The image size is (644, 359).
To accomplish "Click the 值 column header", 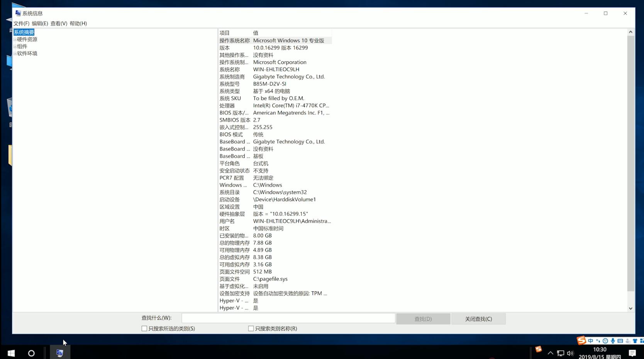I will coord(292,33).
